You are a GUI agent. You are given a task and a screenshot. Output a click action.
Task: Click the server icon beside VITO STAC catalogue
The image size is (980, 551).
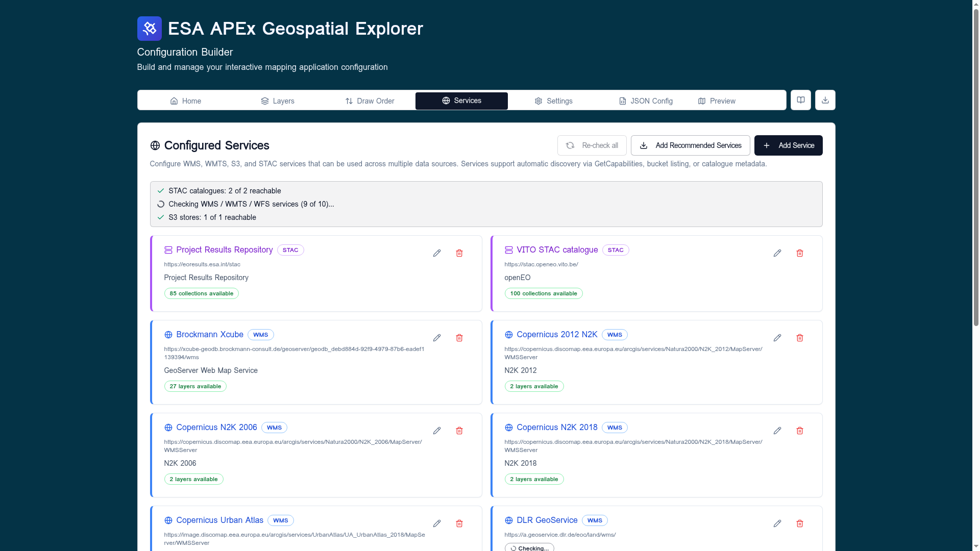pyautogui.click(x=509, y=250)
